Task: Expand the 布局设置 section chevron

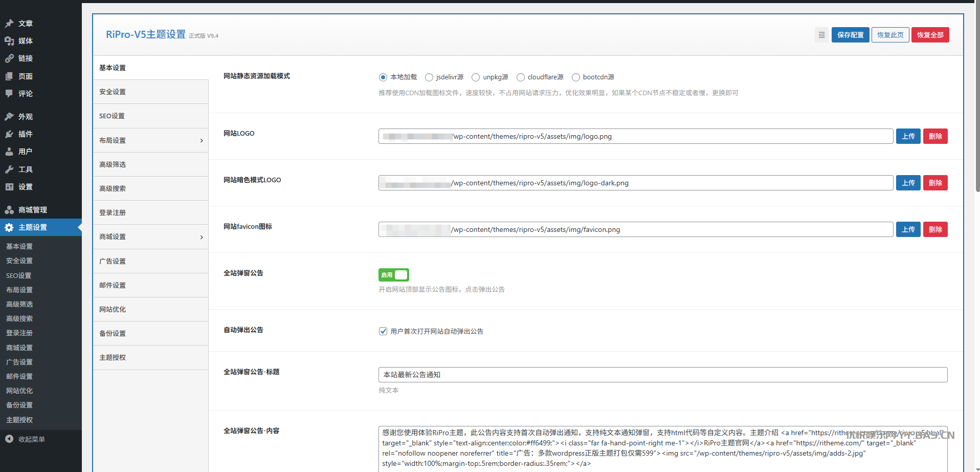Action: [202, 141]
